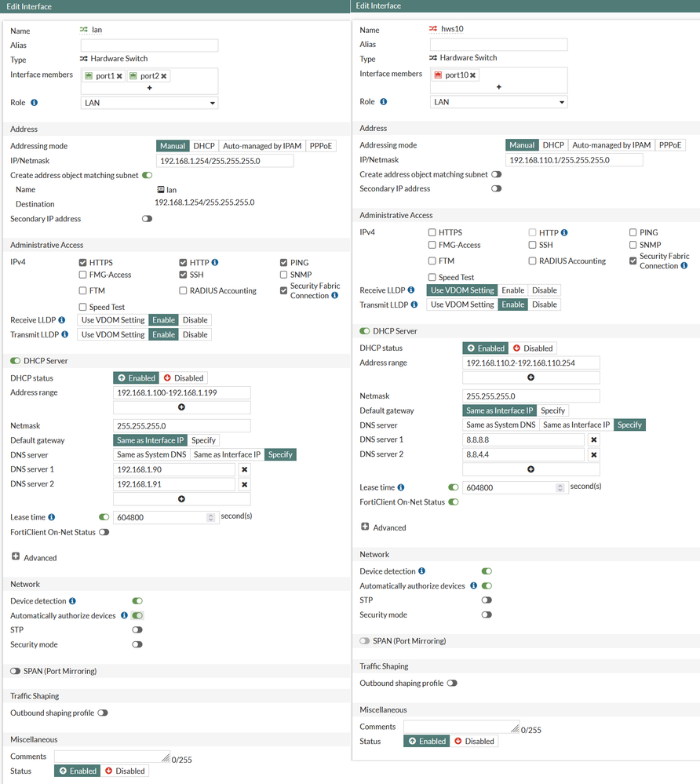Uncheck SSH access on lan interface
Viewport: 700px width, 784px height.
[x=183, y=275]
